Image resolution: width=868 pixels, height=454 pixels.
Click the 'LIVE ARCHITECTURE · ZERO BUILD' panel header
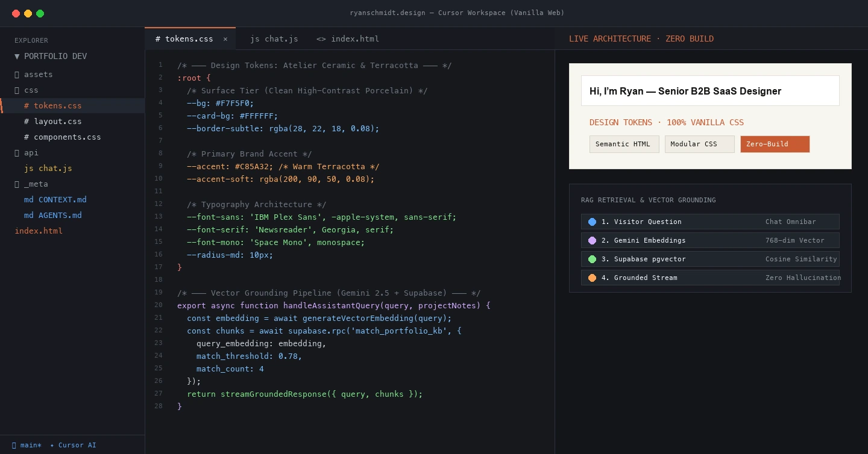coord(641,39)
